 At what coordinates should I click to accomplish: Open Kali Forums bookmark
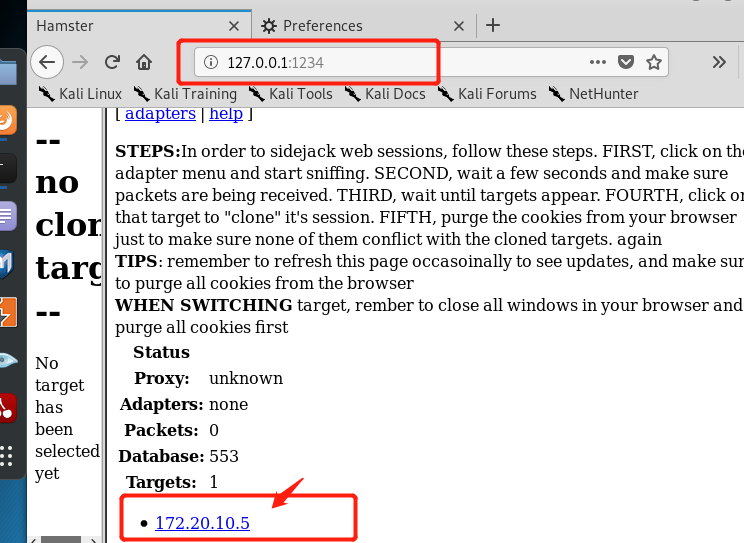click(487, 94)
